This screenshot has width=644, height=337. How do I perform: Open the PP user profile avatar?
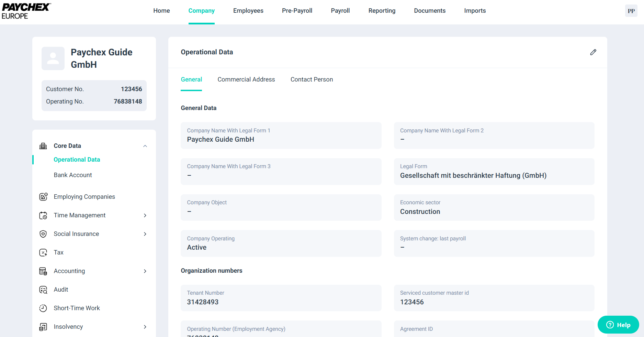[631, 11]
